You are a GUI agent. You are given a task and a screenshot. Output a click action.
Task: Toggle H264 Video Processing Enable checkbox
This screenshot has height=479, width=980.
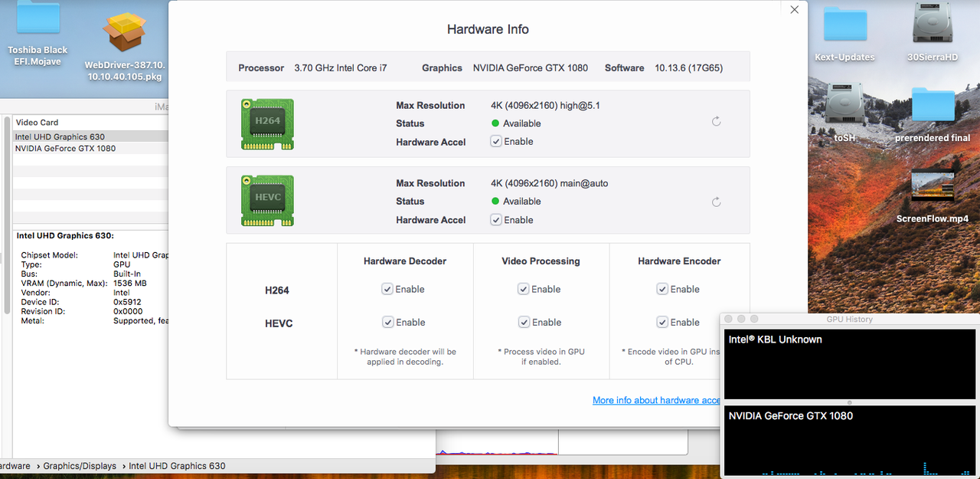tap(524, 289)
